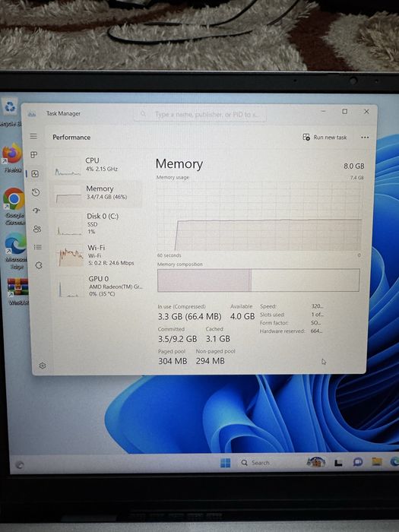Select the Disk 0 (C:) performance entry

click(x=97, y=224)
